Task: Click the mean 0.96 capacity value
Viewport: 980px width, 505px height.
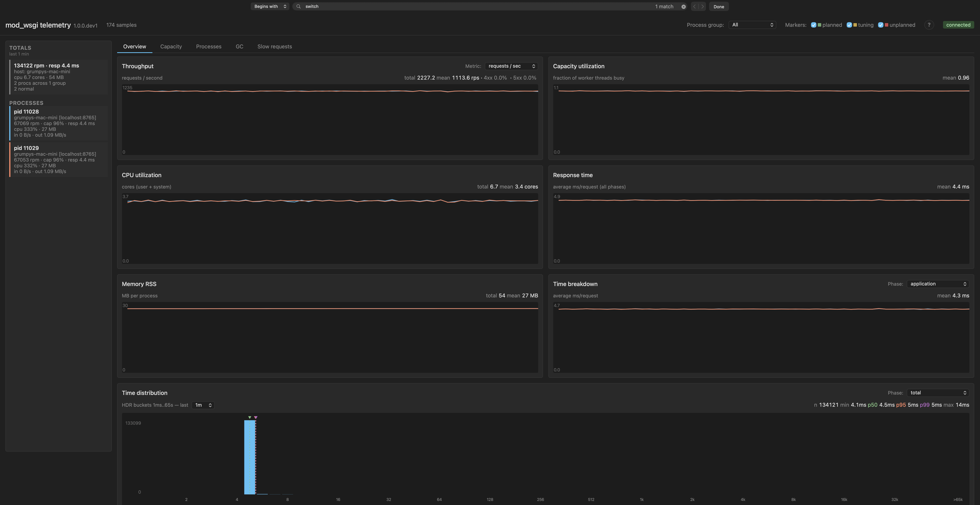Action: [x=956, y=78]
